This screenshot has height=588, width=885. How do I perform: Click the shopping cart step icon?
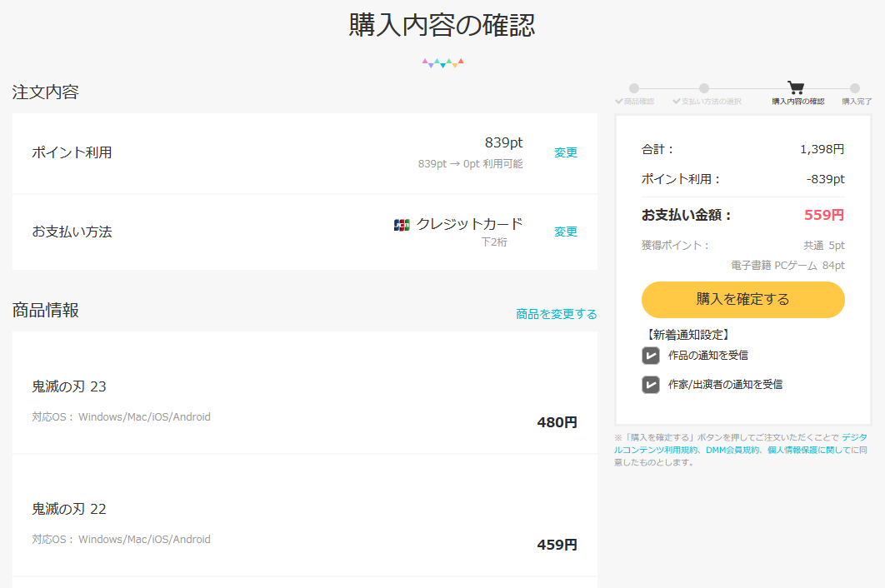tap(796, 87)
